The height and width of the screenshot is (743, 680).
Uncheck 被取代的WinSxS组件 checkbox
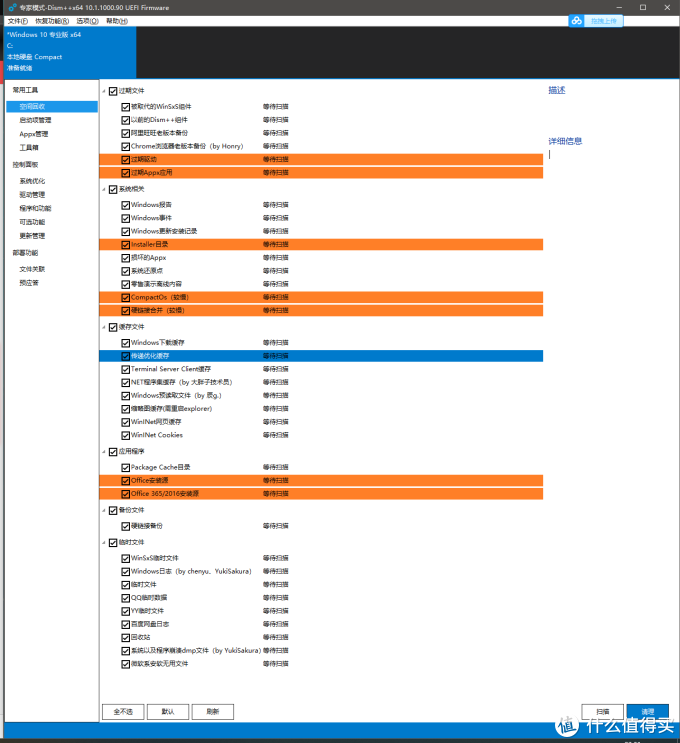[126, 107]
